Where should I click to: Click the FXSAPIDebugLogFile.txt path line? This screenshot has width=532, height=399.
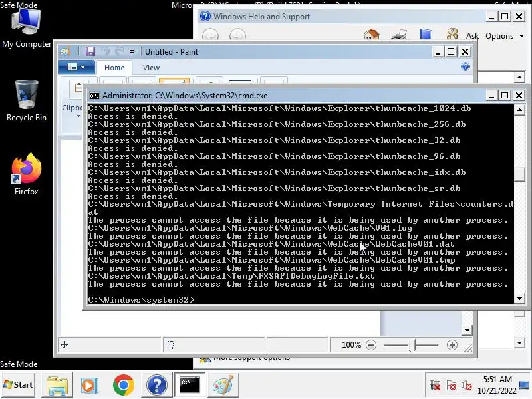pos(231,276)
